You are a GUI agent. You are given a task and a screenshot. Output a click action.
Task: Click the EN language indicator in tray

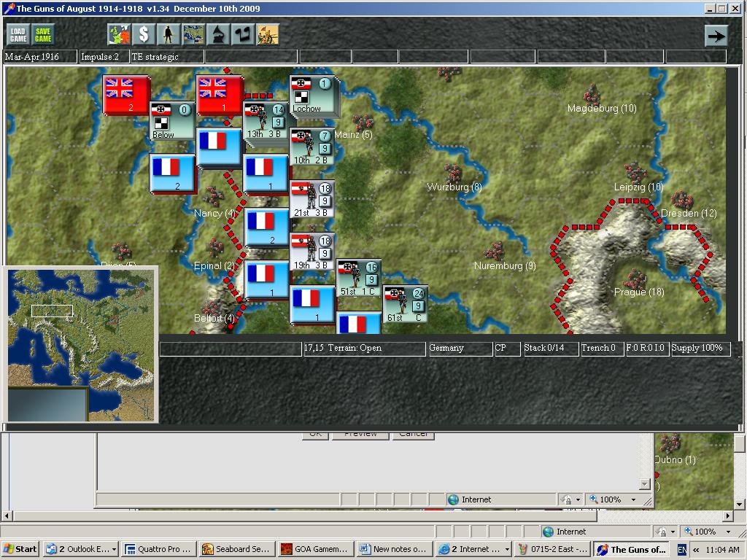tap(682, 550)
